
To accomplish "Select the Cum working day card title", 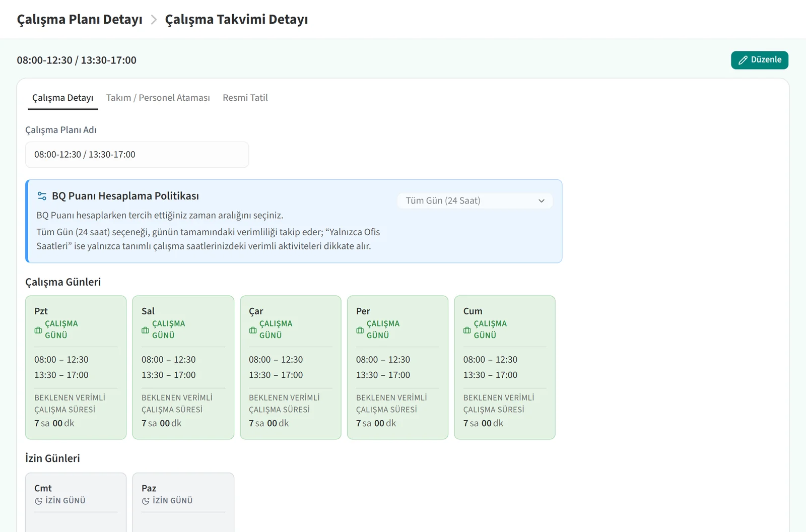I will [473, 311].
